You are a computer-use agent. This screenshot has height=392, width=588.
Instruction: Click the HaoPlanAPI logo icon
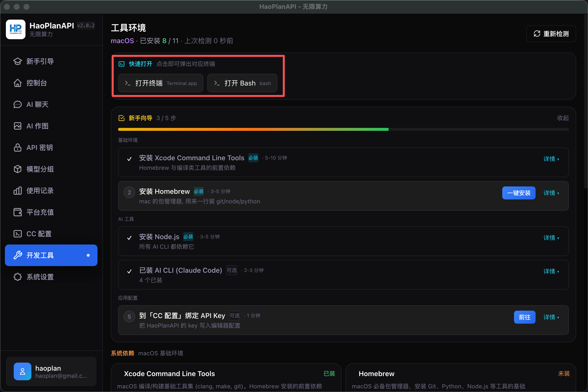15,29
